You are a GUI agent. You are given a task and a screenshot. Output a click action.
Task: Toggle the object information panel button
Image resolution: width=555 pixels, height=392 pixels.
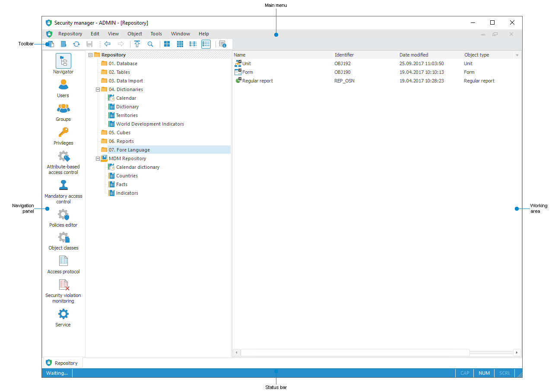tap(223, 44)
